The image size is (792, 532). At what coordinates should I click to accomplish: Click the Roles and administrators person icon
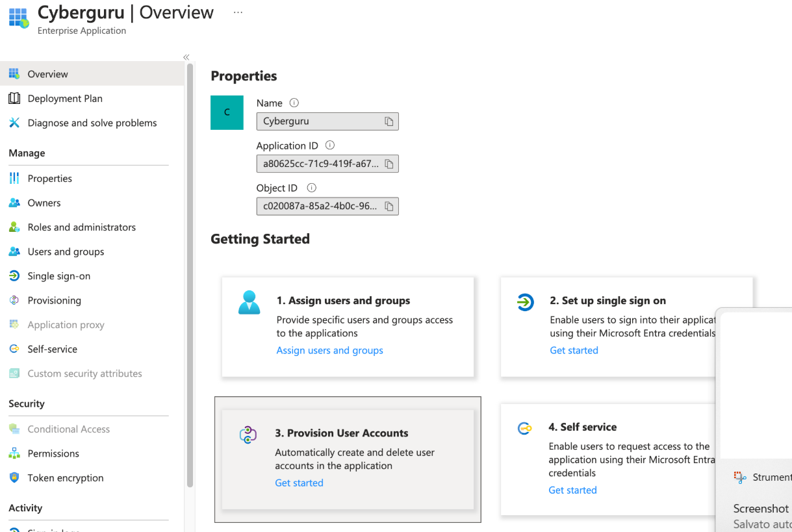tap(14, 227)
